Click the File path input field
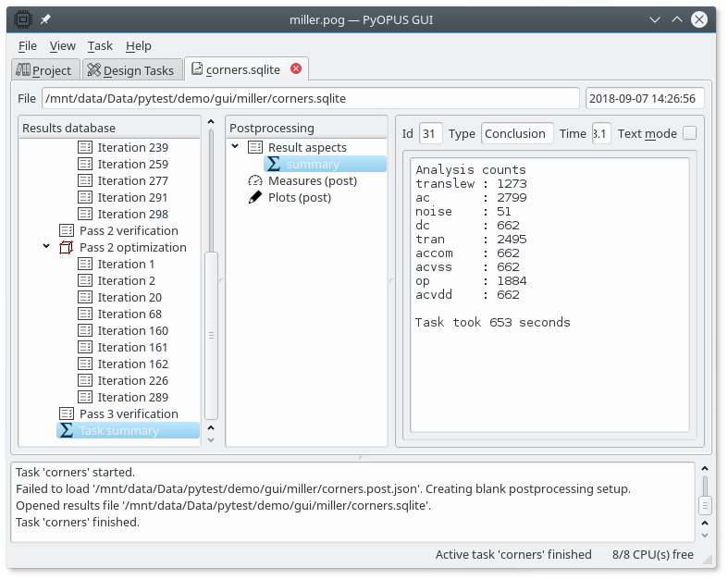728x580 pixels. pos(310,98)
